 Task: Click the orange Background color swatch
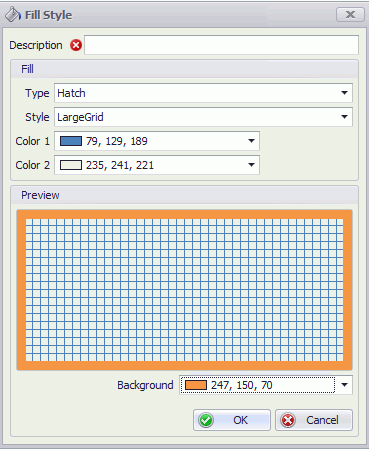[196, 385]
